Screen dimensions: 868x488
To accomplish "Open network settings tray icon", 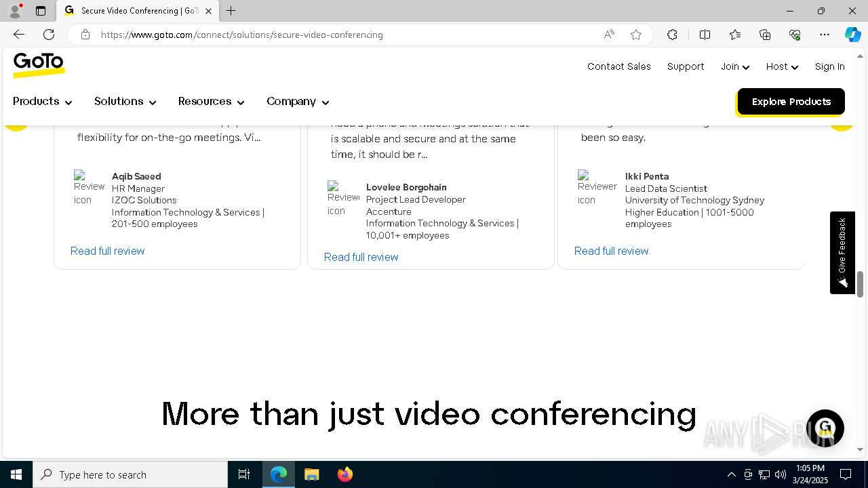I will (764, 474).
